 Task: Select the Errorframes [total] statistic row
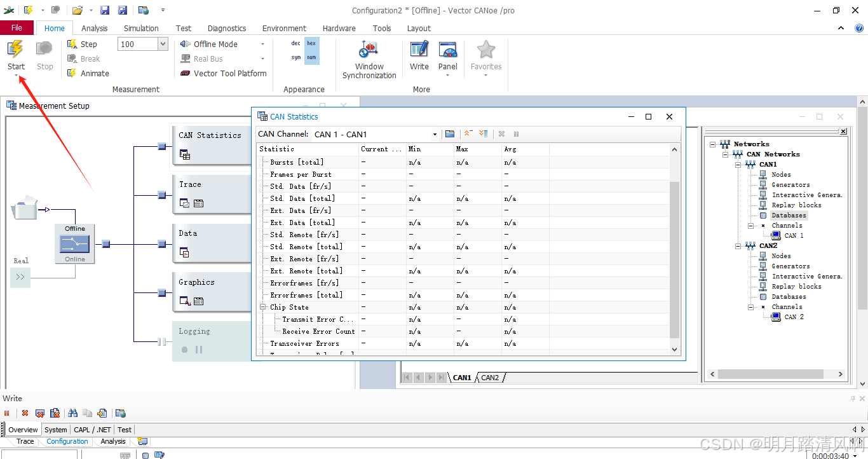click(464, 295)
